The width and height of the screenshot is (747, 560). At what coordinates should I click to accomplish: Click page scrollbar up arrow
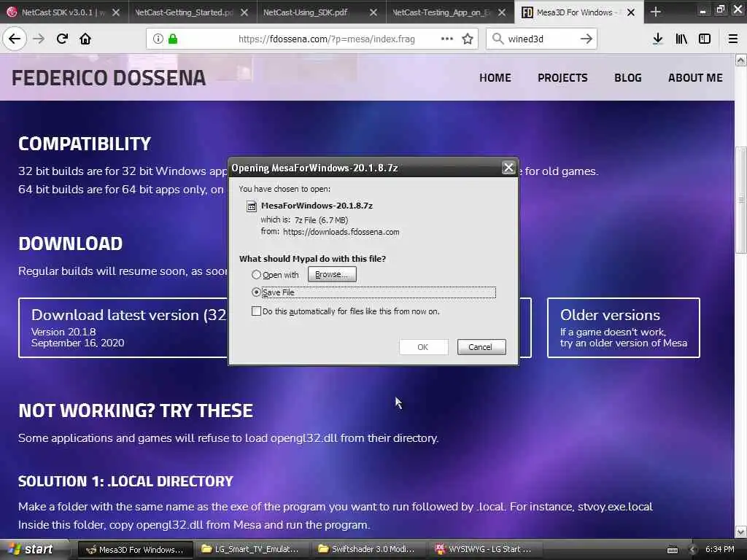(741, 60)
